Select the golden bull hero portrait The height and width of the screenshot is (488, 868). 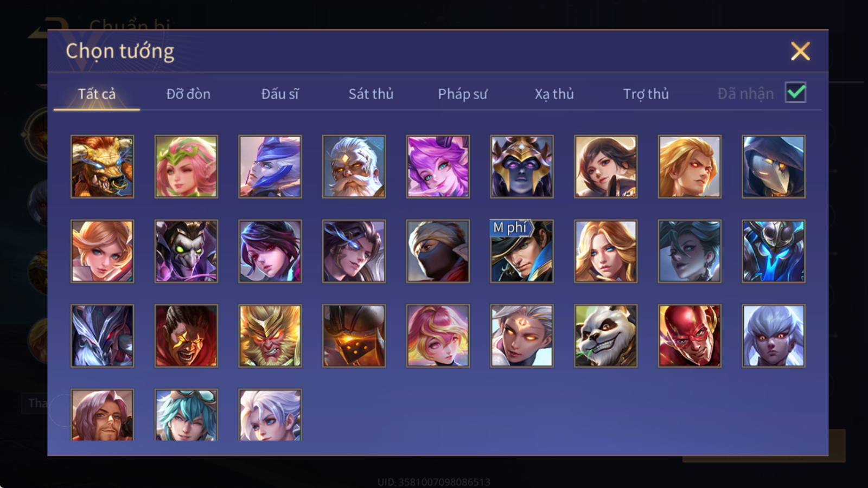point(102,166)
